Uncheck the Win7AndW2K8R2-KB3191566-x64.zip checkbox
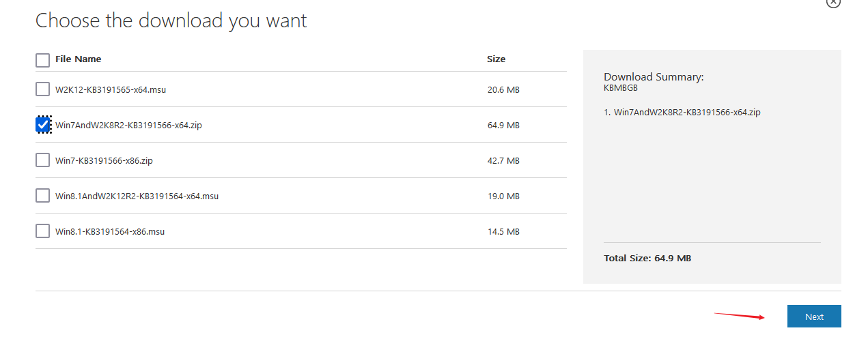868x337 pixels. click(43, 125)
